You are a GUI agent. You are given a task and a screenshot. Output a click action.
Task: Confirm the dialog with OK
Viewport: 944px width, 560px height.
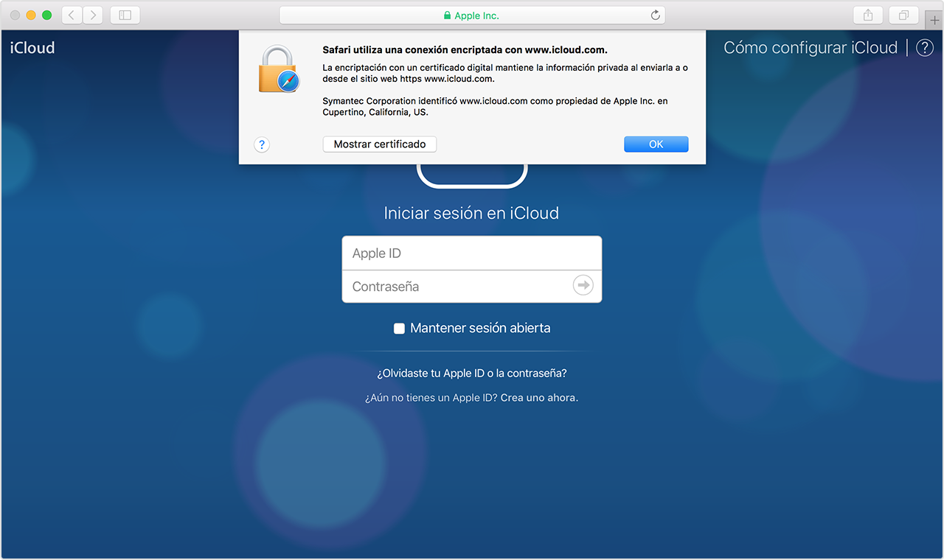point(656,144)
